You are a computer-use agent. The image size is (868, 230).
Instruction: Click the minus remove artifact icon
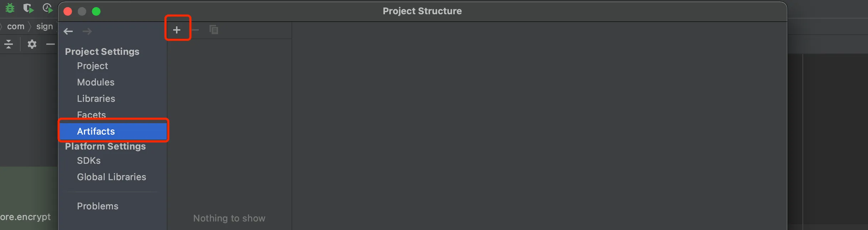195,30
